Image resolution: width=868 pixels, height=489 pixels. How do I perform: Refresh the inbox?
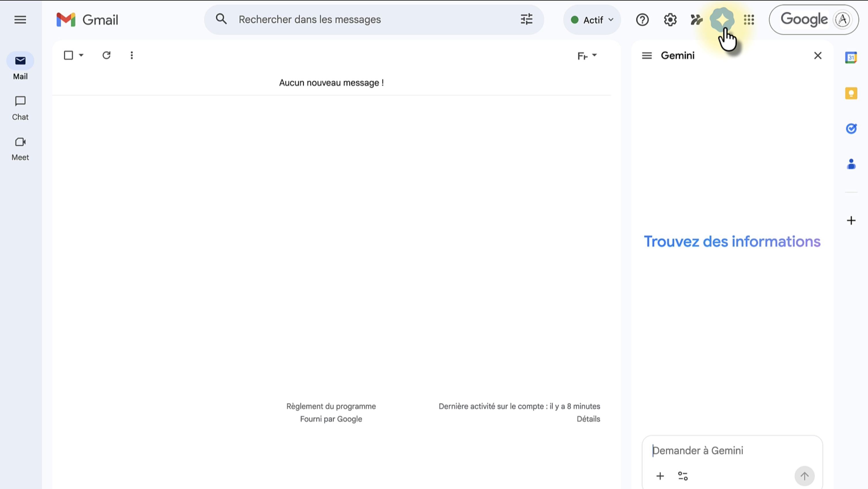click(x=106, y=55)
